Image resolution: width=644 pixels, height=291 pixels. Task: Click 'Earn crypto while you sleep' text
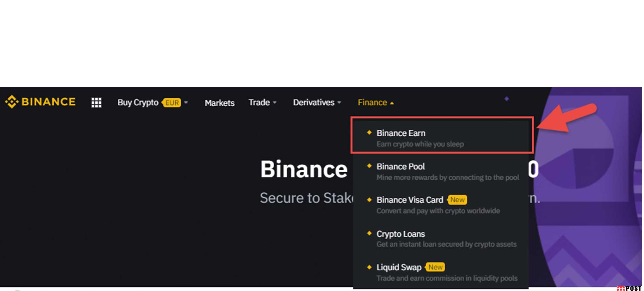420,144
